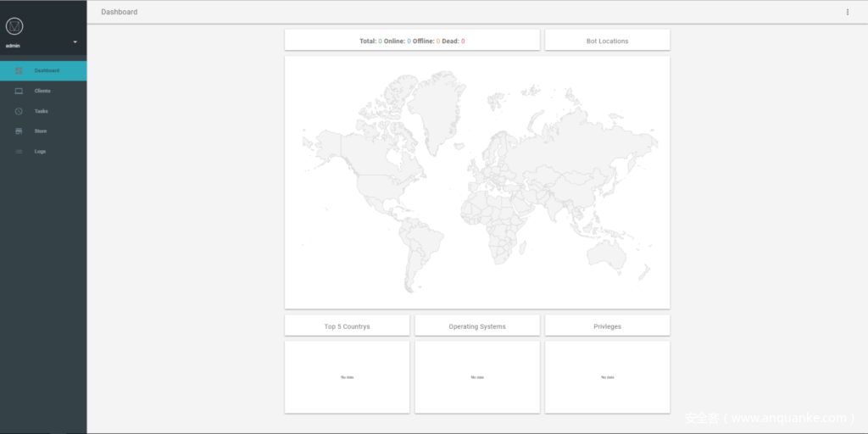The image size is (868, 434).
Task: Click the Clients laptop icon
Action: [x=19, y=91]
